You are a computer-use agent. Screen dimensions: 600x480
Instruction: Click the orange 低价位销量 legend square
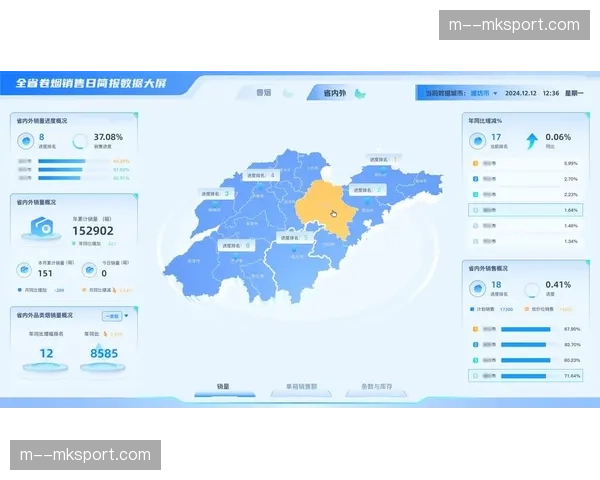tap(527, 309)
